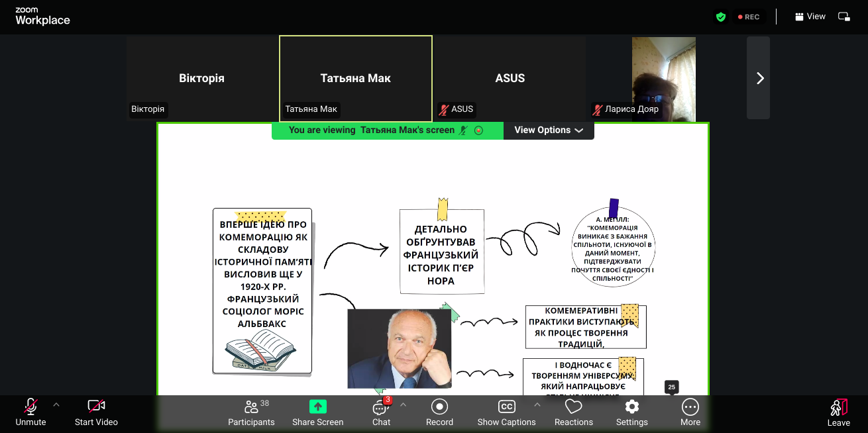Viewport: 868px width, 433px height.
Task: Expand audio options arrow beside Unmute
Action: [x=56, y=405]
